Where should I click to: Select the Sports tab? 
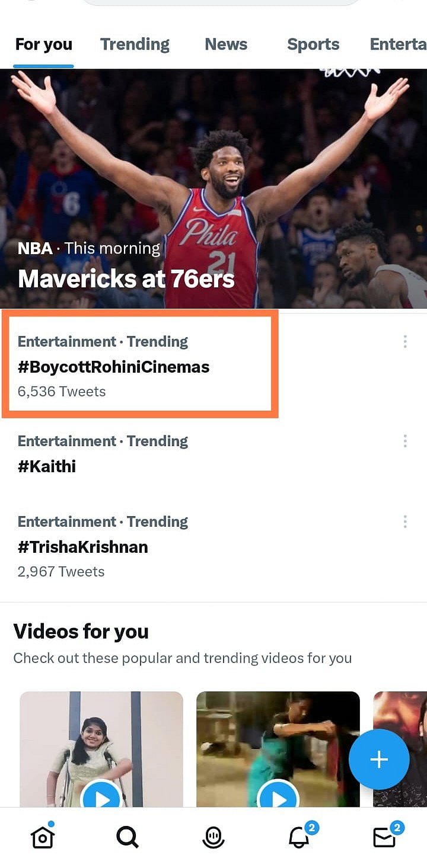coord(313,44)
